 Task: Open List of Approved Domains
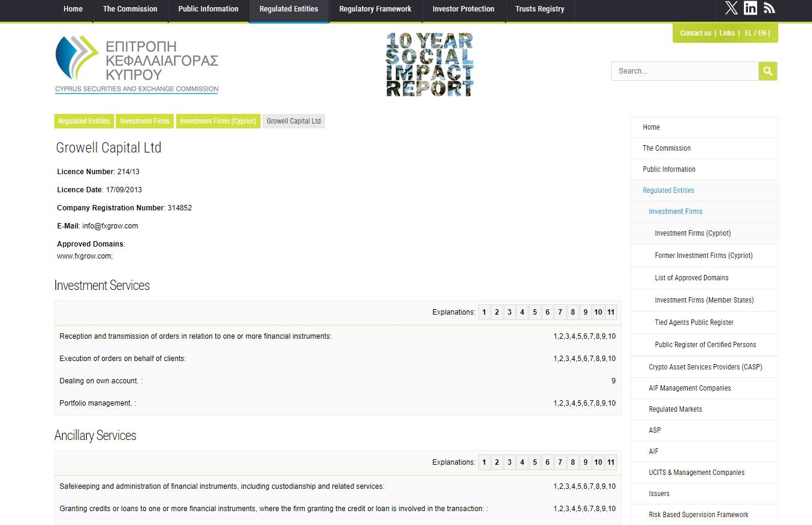(x=704, y=278)
